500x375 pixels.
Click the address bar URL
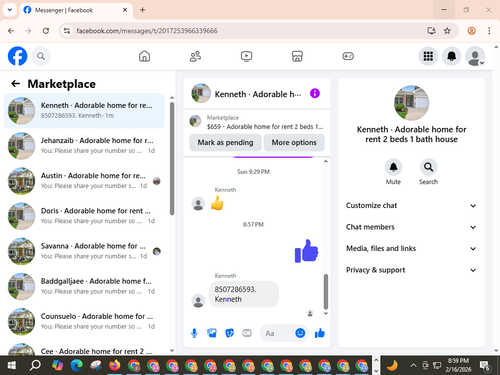click(147, 31)
